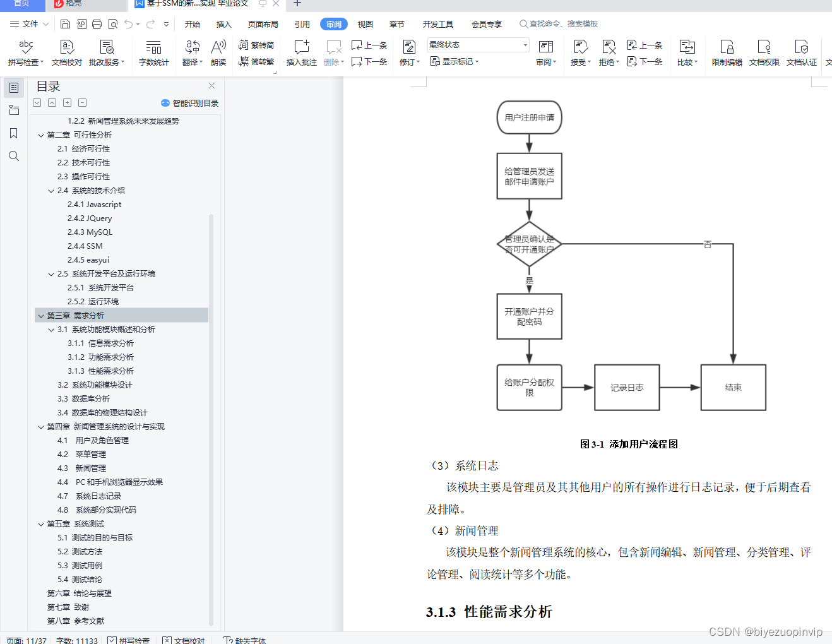832x644 pixels.
Task: Insert a comment with 插入批注
Action: (x=301, y=52)
